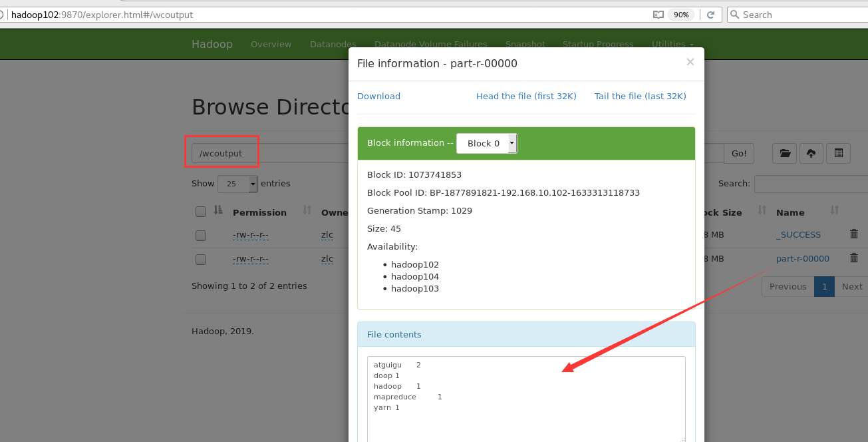Click the 90% zoom level indicator
The width and height of the screenshot is (868, 442).
[681, 15]
